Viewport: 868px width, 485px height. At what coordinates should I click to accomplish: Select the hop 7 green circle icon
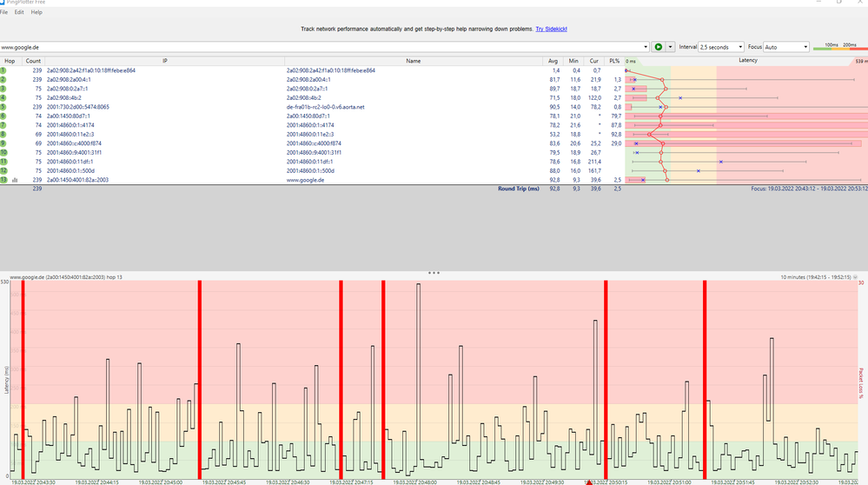tap(3, 125)
